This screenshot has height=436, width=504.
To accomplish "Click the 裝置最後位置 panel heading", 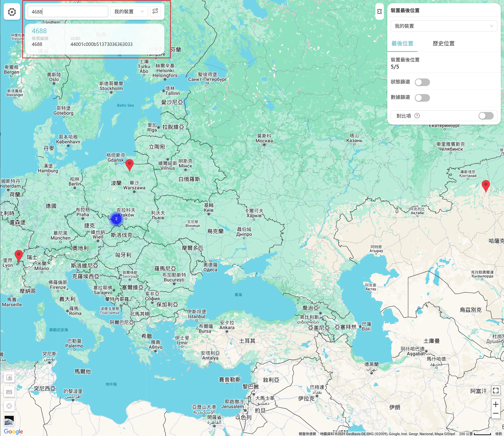I will pyautogui.click(x=405, y=11).
